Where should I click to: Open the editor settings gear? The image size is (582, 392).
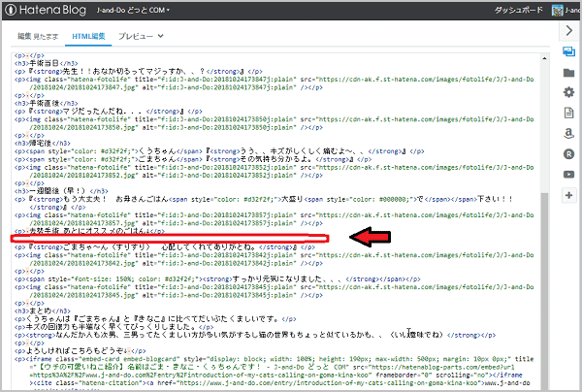pos(568,92)
